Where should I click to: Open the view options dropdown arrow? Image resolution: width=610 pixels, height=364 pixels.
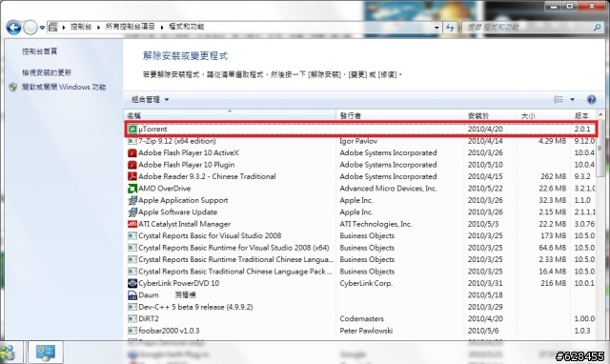(x=572, y=99)
